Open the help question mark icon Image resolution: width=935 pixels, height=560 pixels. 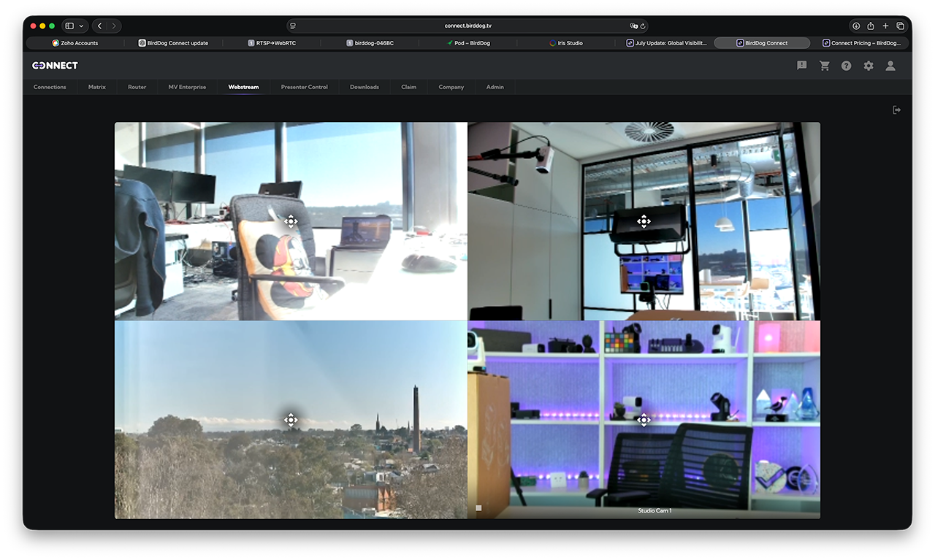tap(846, 66)
